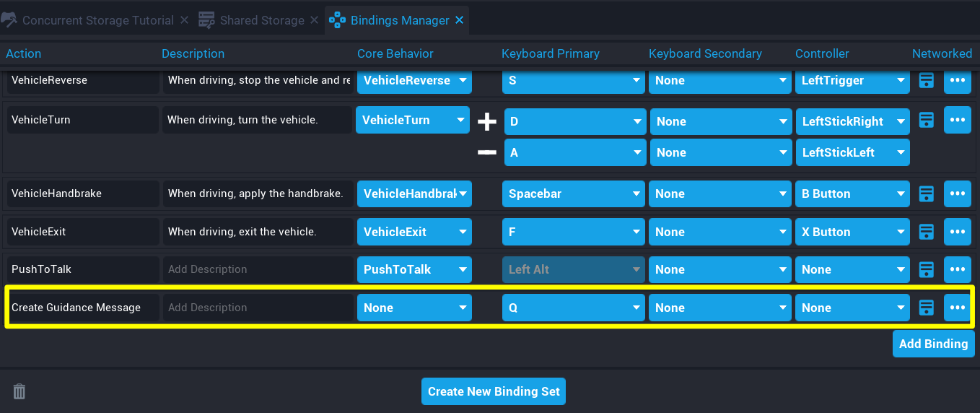This screenshot has width=980, height=413.
Task: Open Keyboard Primary dropdown showing Spacebar
Action: click(573, 194)
